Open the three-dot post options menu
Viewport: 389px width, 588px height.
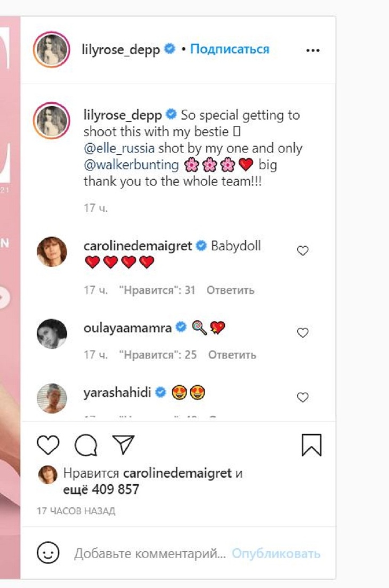(312, 50)
